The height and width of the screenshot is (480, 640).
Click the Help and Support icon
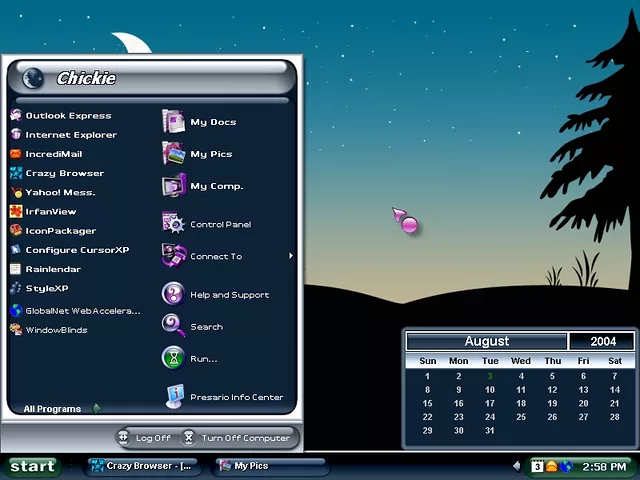(x=174, y=294)
